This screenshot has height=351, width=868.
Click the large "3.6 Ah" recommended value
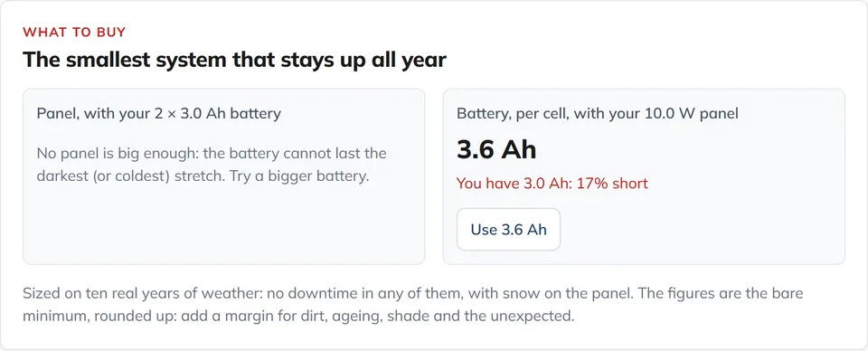click(x=496, y=149)
